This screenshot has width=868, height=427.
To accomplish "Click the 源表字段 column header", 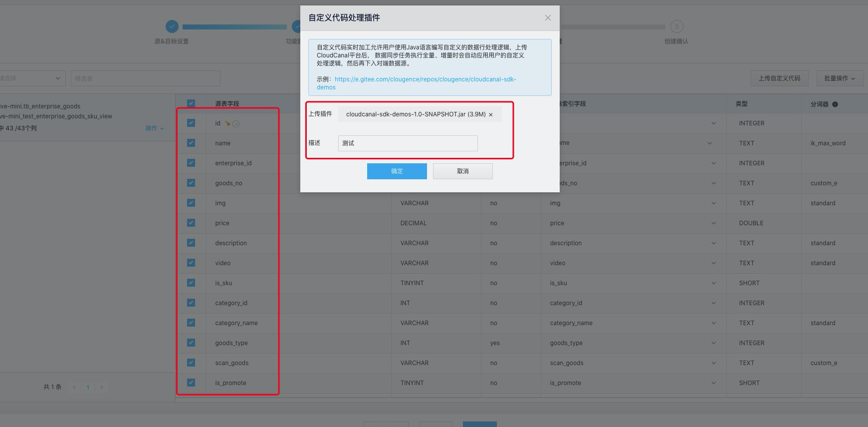I will pos(227,104).
